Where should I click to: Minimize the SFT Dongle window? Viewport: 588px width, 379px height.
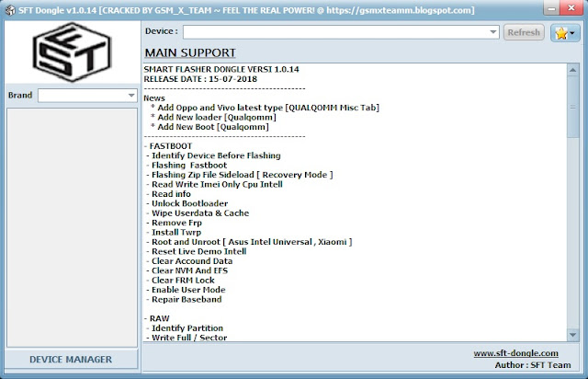pos(551,8)
